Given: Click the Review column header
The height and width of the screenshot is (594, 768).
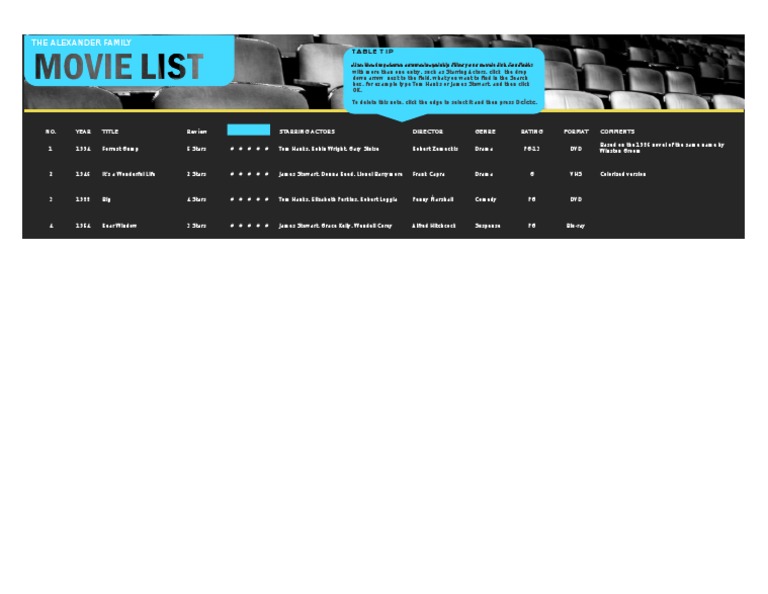Looking at the screenshot, I should click(196, 132).
